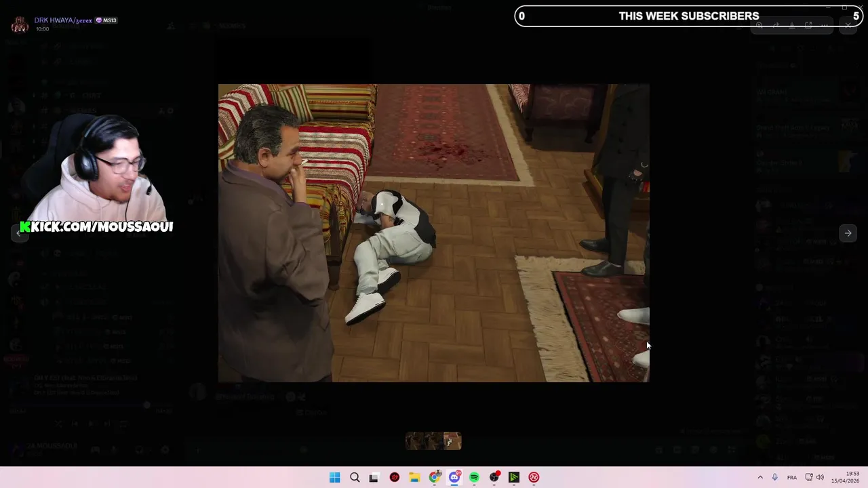Select the second thumbnail in the image strip
868x488 pixels.
[433, 441]
